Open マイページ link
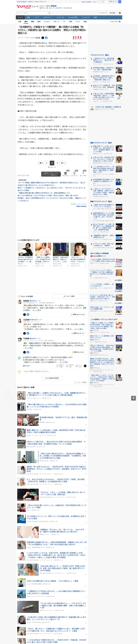 click(103, 13)
